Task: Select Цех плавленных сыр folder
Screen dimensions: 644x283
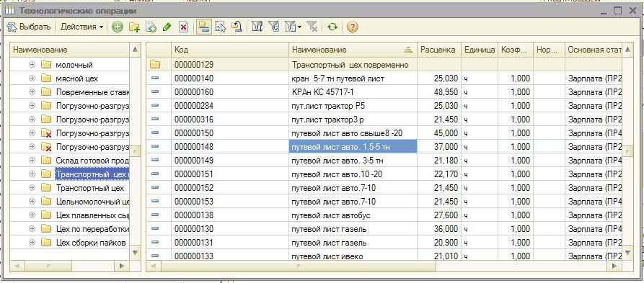Action: click(x=92, y=215)
